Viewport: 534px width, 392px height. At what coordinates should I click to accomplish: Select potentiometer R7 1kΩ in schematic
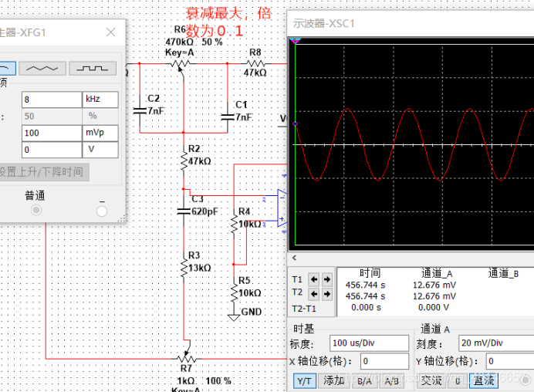(x=186, y=359)
